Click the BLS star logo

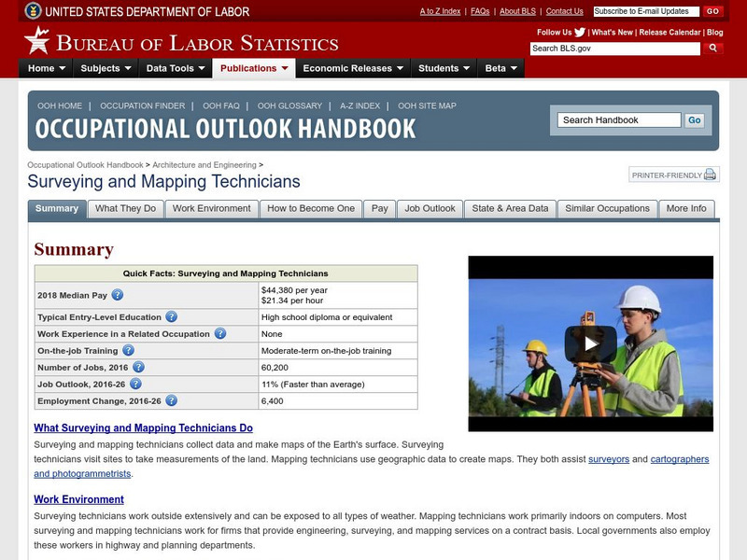coord(37,40)
